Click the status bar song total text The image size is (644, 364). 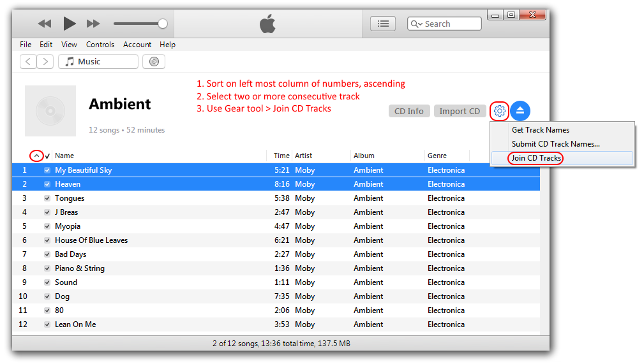tap(281, 344)
